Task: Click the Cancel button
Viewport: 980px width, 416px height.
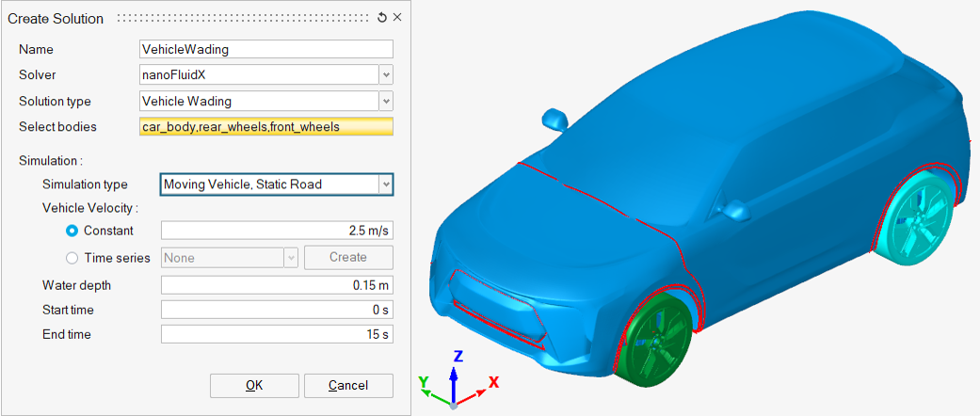Action: click(x=348, y=386)
